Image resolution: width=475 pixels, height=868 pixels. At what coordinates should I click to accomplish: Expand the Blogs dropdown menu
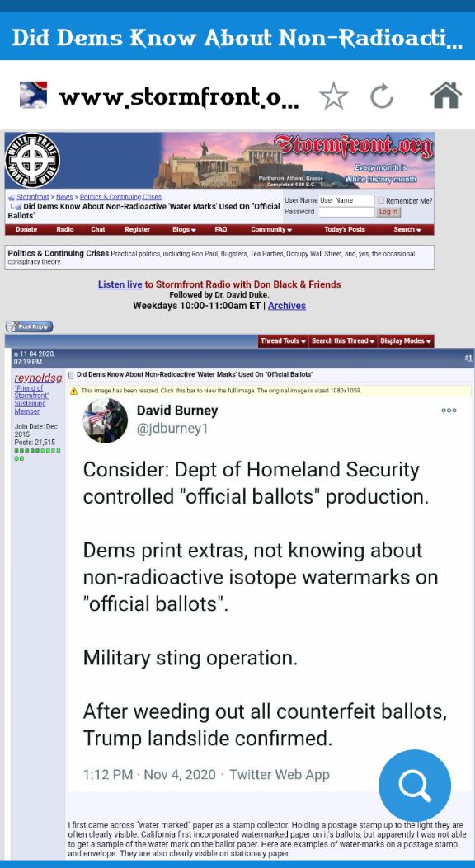tap(184, 230)
